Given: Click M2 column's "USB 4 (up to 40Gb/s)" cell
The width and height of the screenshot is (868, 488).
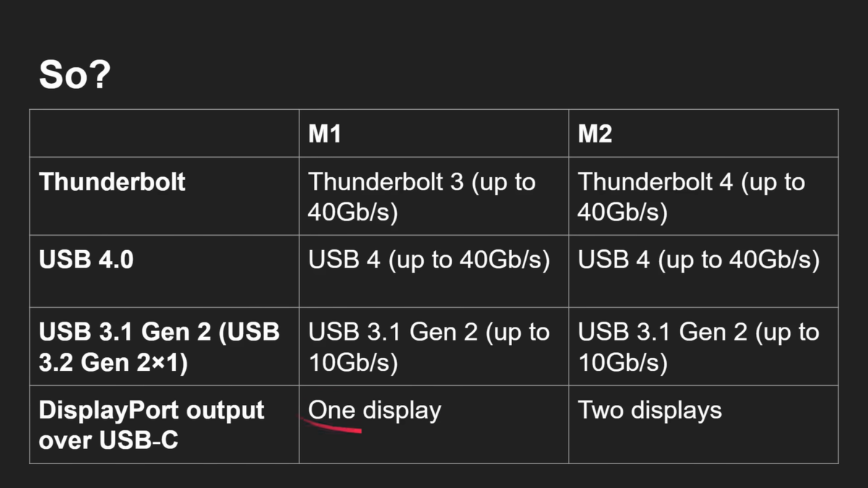Looking at the screenshot, I should coord(703,271).
